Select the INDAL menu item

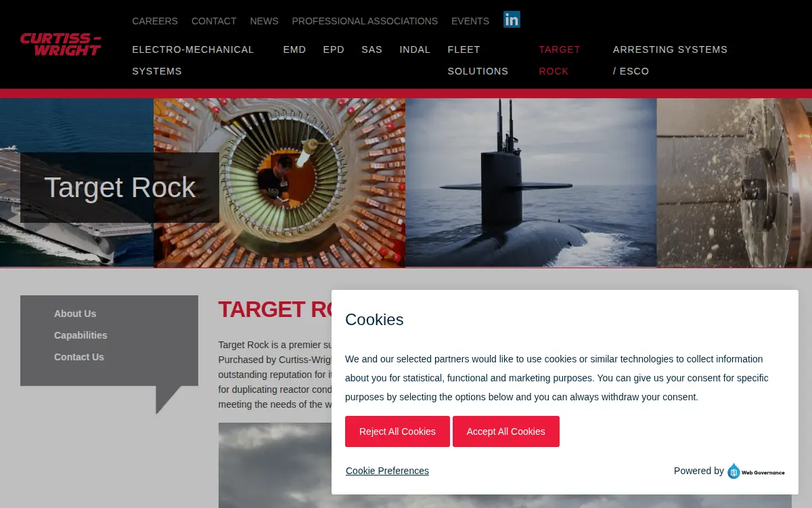pos(415,49)
